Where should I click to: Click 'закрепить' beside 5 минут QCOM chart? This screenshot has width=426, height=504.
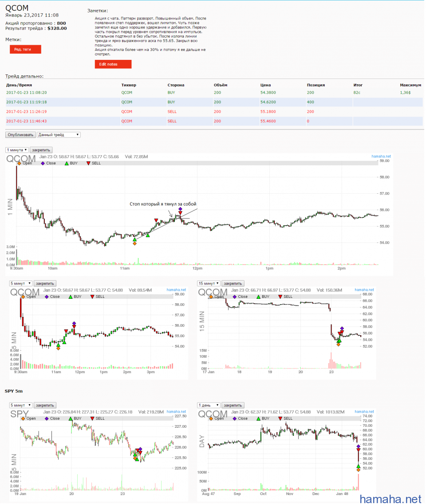45,283
